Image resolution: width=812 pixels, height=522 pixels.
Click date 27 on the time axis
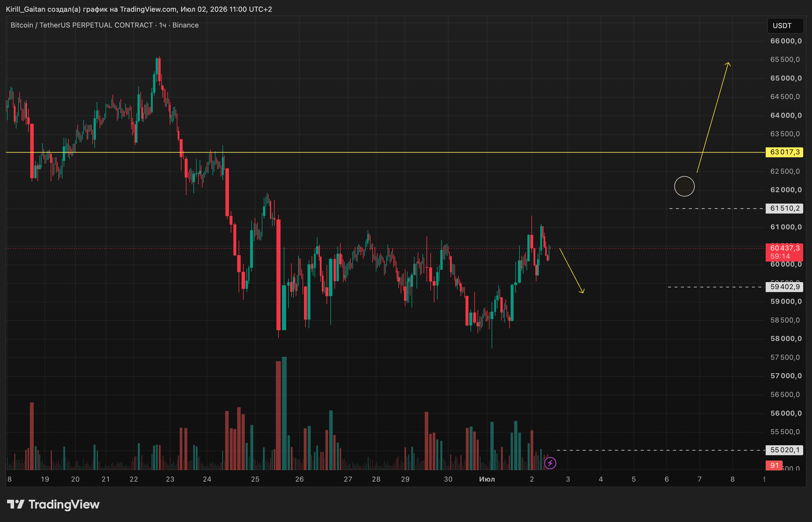click(x=348, y=479)
